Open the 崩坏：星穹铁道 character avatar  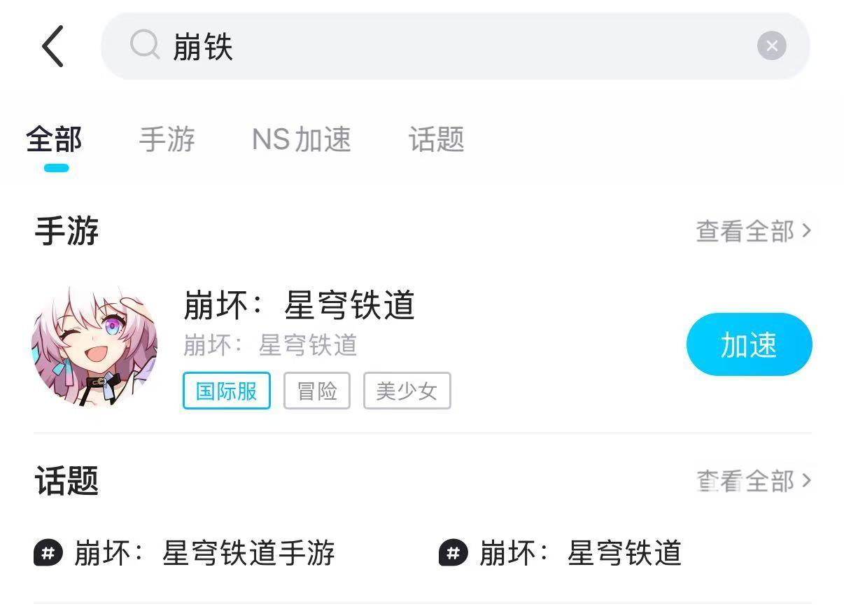point(94,345)
